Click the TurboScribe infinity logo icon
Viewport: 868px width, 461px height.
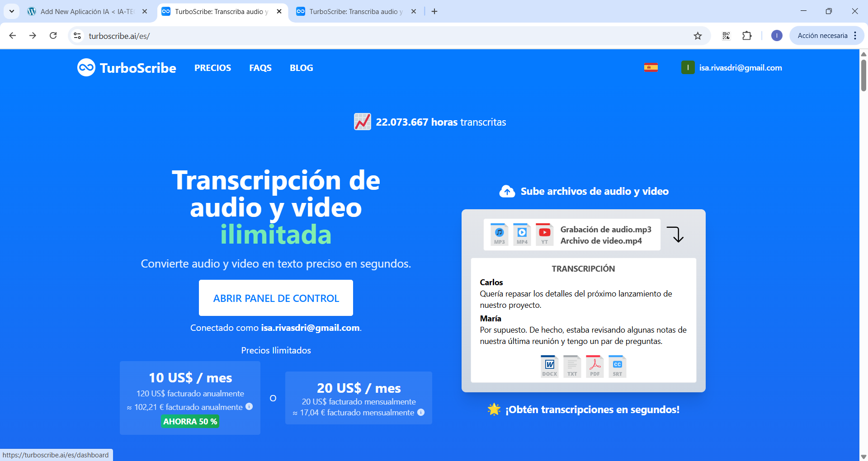86,68
